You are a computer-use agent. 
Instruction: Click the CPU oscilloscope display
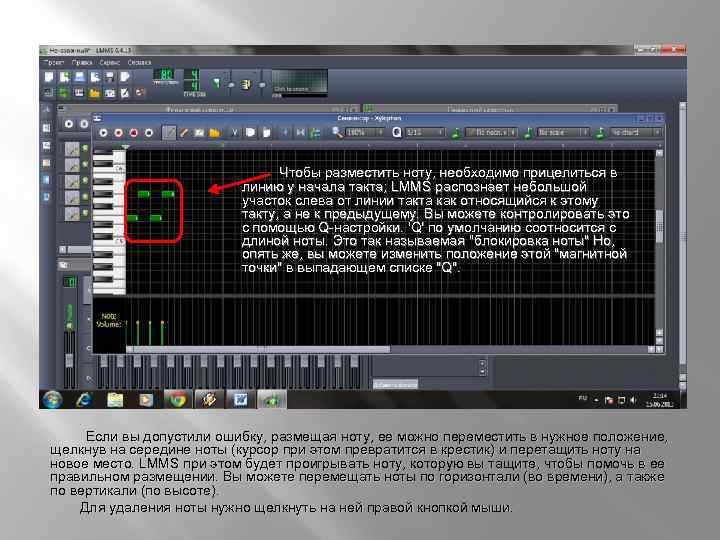tap(300, 82)
